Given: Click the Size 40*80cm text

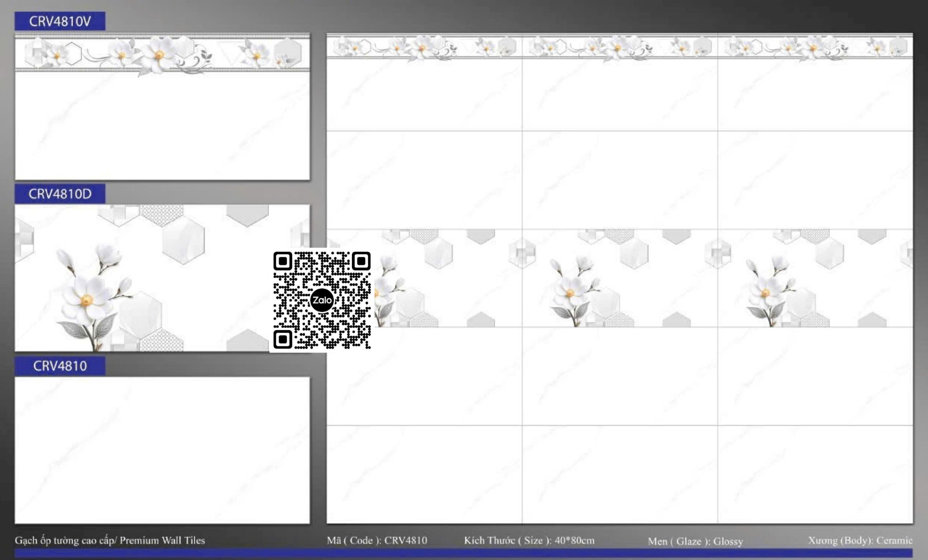Looking at the screenshot, I should [529, 540].
